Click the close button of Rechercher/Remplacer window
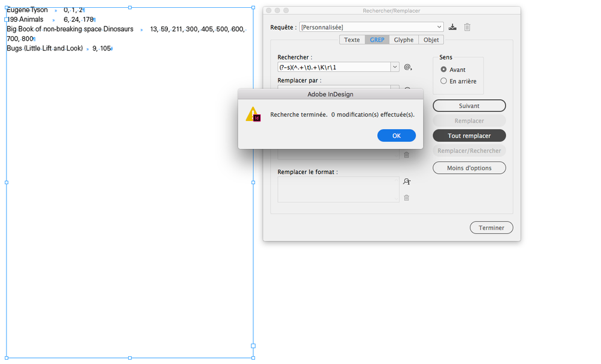Screen dimensions: 601x364 [269, 10]
